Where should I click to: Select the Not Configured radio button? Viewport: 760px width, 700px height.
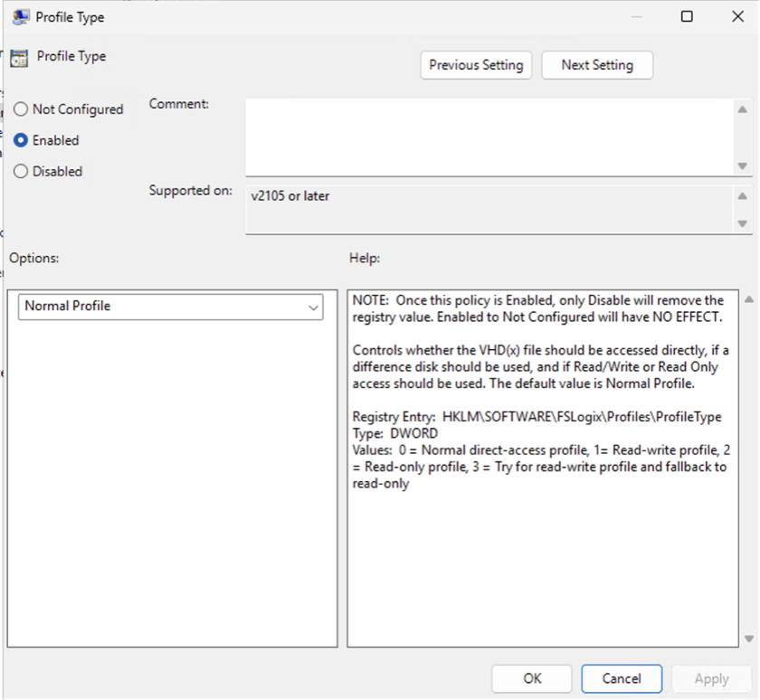[x=20, y=109]
